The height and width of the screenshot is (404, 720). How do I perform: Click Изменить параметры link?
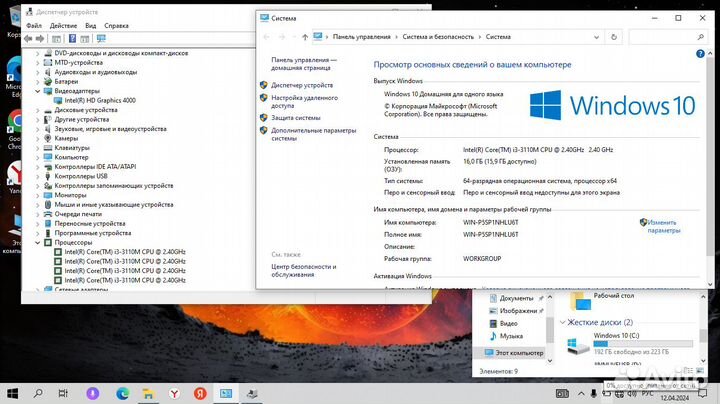[664, 226]
